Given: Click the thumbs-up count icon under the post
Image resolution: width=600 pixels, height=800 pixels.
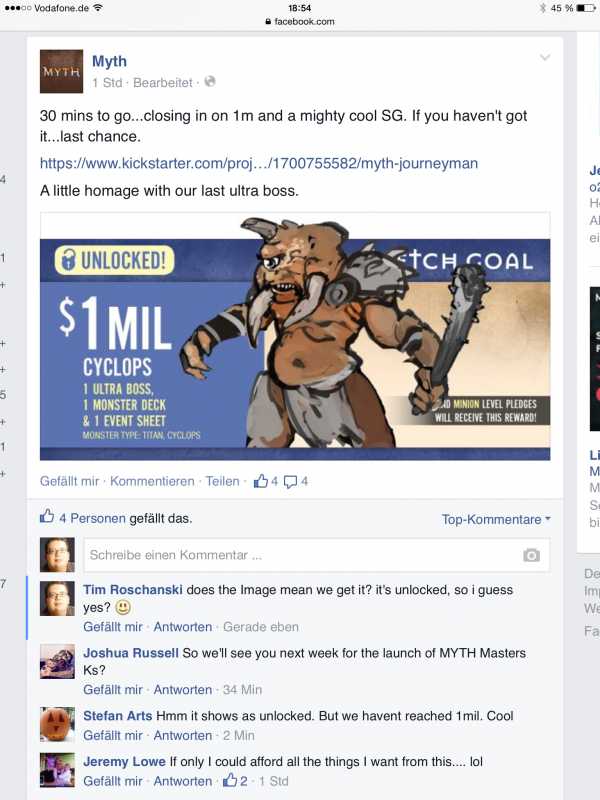Looking at the screenshot, I should [x=261, y=481].
